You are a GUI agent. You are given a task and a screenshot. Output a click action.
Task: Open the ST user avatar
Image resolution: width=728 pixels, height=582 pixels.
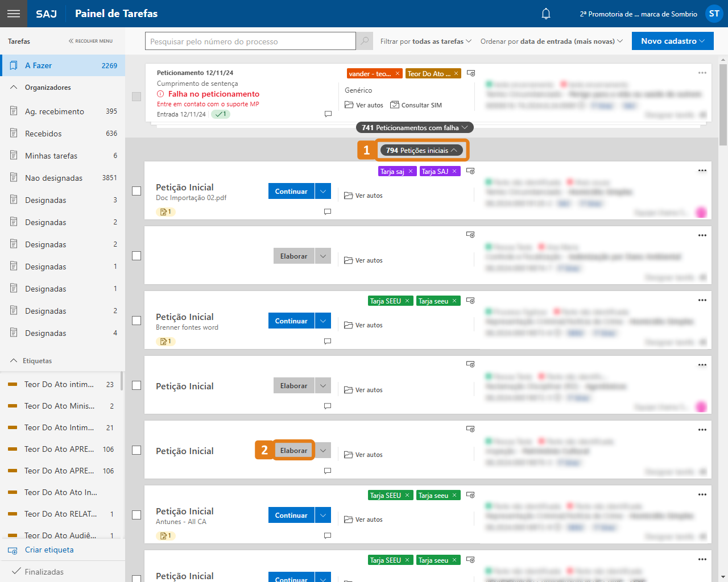pos(714,14)
